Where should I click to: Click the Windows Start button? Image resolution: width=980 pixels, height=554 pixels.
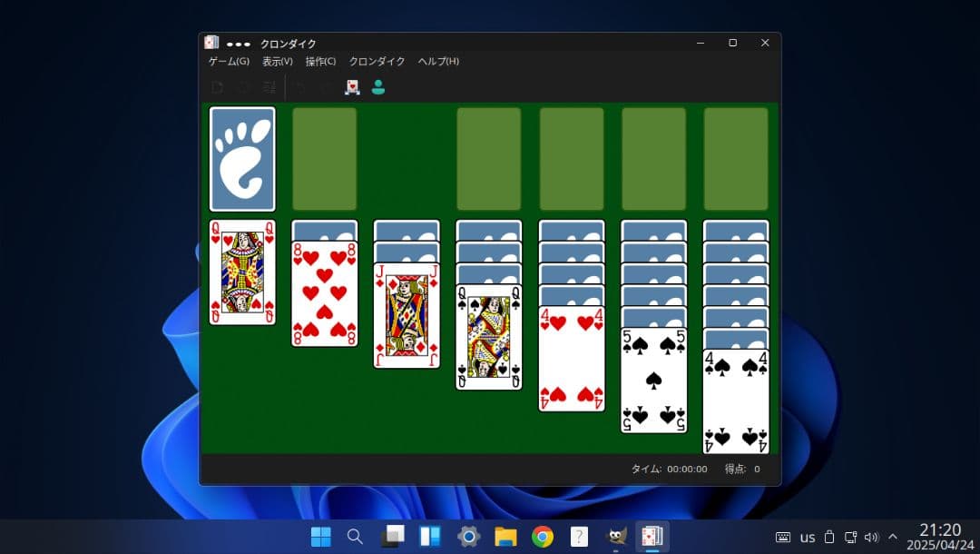(319, 537)
